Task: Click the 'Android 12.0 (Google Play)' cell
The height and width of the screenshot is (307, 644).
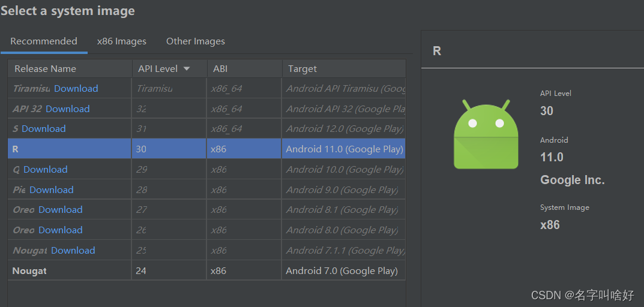Action: (344, 128)
